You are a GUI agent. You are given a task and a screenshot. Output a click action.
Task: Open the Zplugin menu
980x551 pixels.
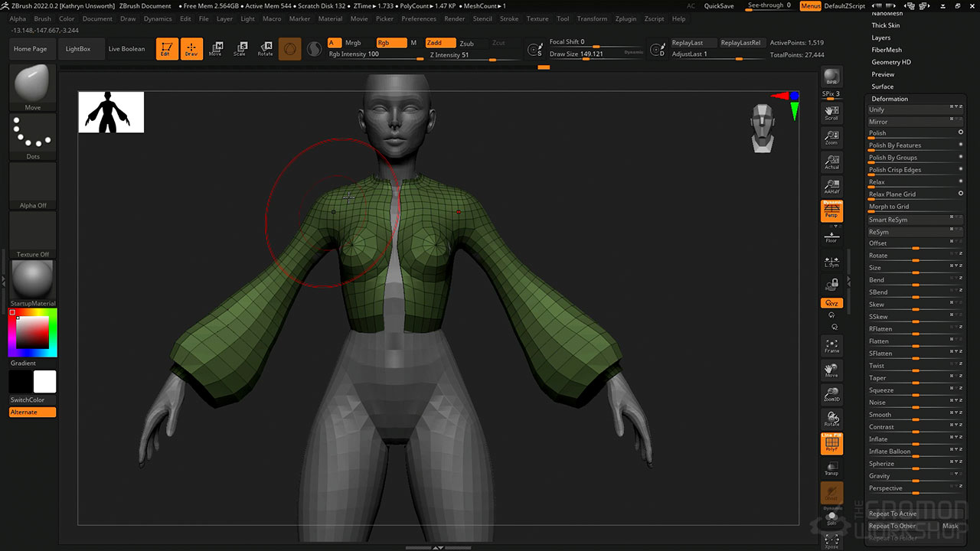point(626,18)
